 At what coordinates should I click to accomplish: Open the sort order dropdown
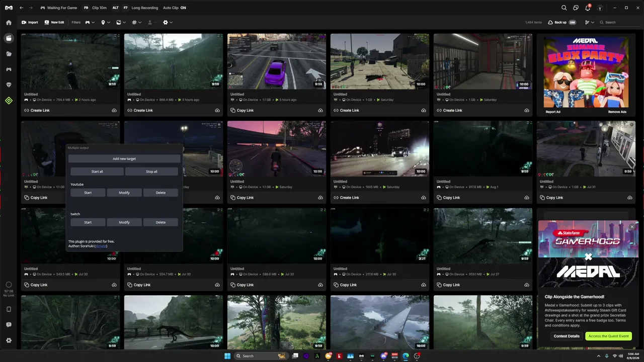pyautogui.click(x=589, y=23)
